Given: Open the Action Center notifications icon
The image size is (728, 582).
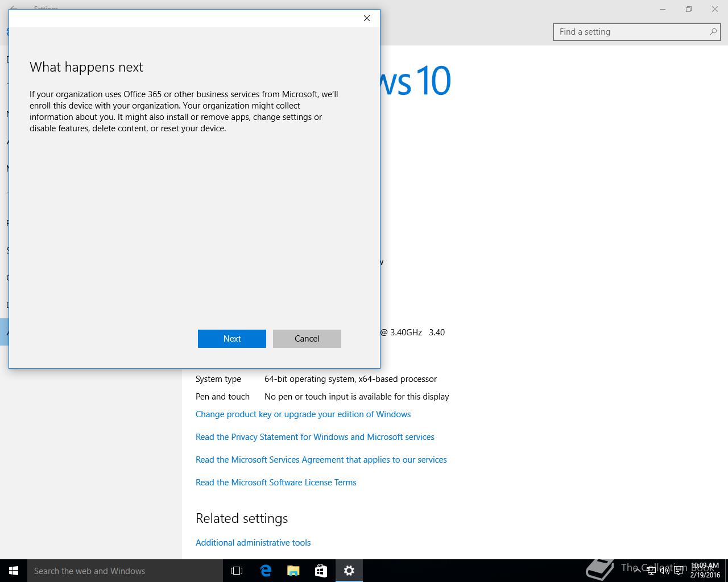Looking at the screenshot, I should pos(679,571).
